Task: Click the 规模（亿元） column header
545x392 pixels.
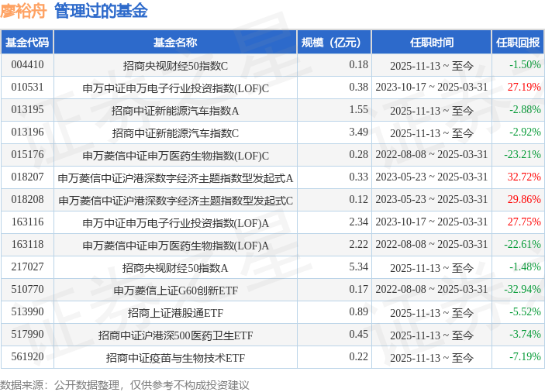Action: tap(334, 43)
